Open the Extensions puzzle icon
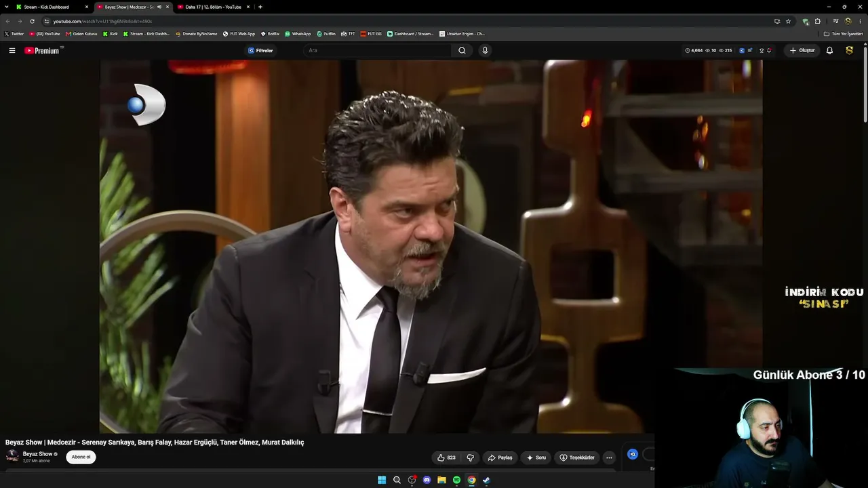The image size is (868, 488). [x=818, y=21]
